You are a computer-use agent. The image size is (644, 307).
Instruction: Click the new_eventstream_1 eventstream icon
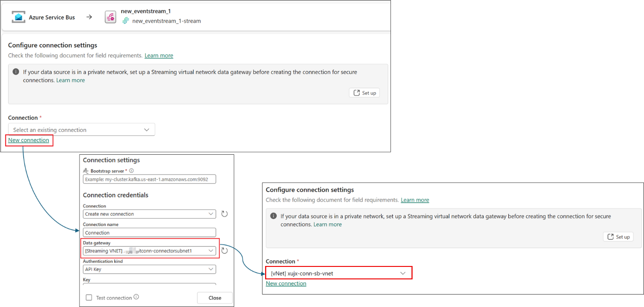click(110, 16)
